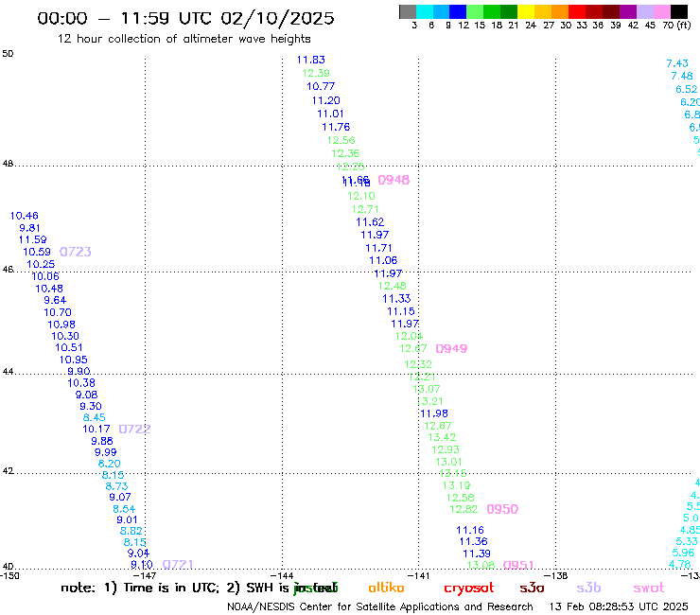Click the wave height value '12.10'
Viewport: 700px width, 615px height.
point(361,196)
